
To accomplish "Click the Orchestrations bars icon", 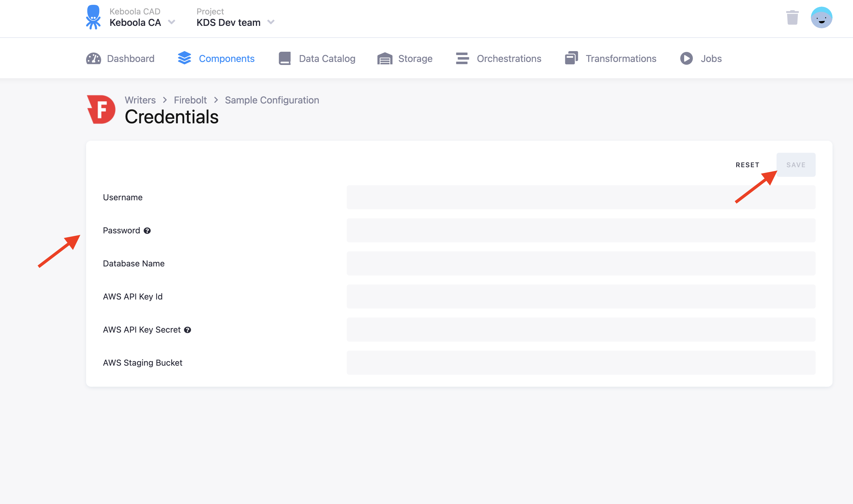I will click(462, 58).
